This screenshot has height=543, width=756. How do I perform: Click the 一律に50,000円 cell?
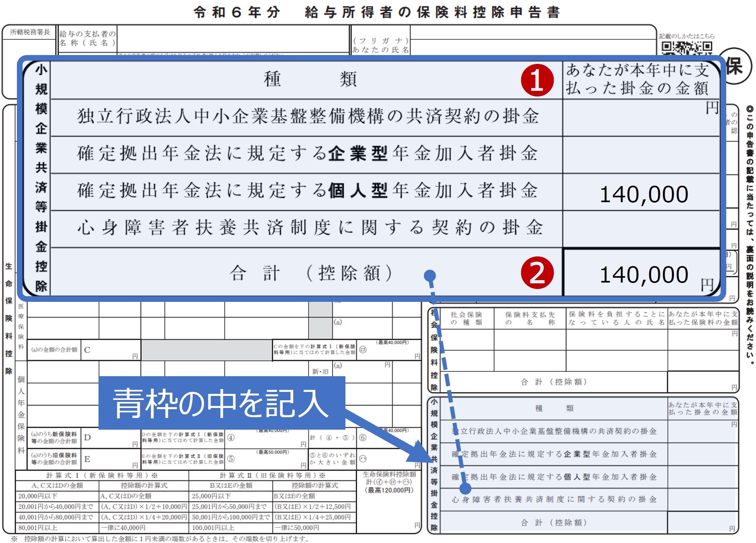pyautogui.click(x=314, y=528)
